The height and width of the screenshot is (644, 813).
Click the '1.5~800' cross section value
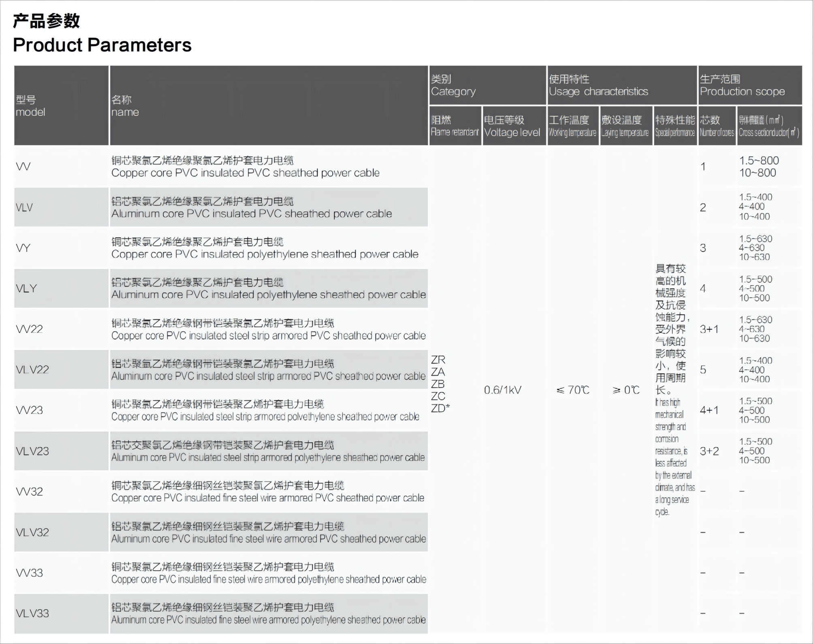click(x=759, y=160)
